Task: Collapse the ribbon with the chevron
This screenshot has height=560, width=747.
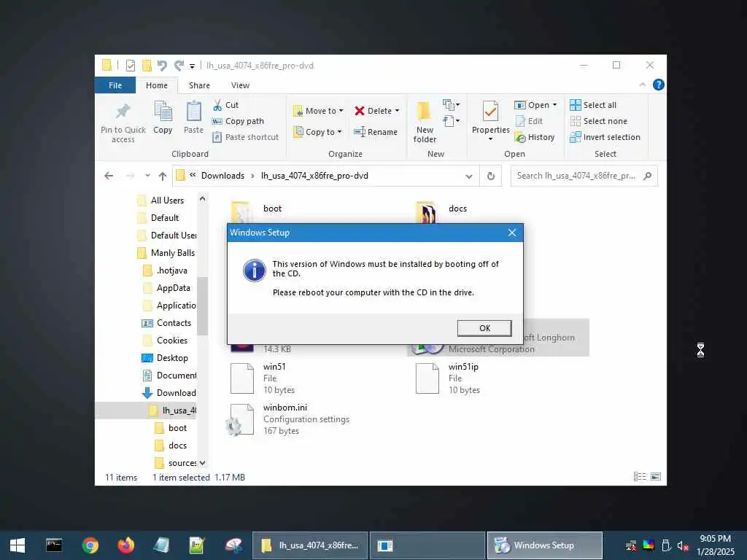Action: click(x=642, y=85)
